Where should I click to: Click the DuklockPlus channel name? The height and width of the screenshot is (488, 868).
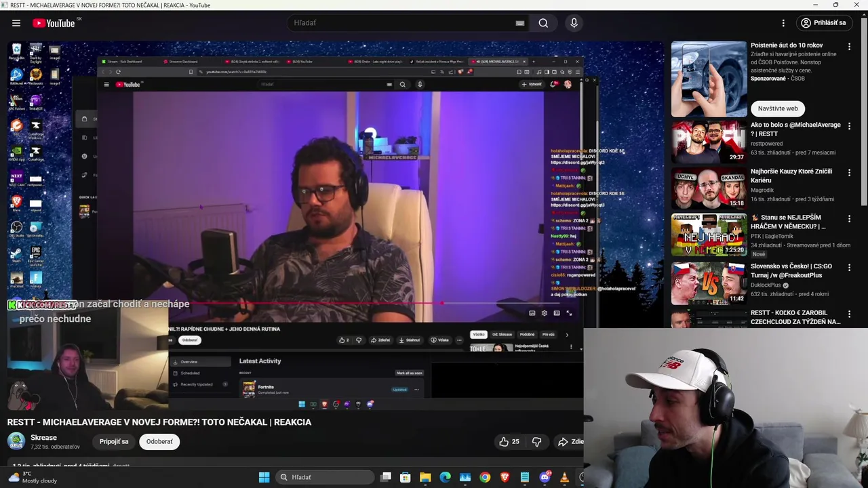(x=766, y=285)
